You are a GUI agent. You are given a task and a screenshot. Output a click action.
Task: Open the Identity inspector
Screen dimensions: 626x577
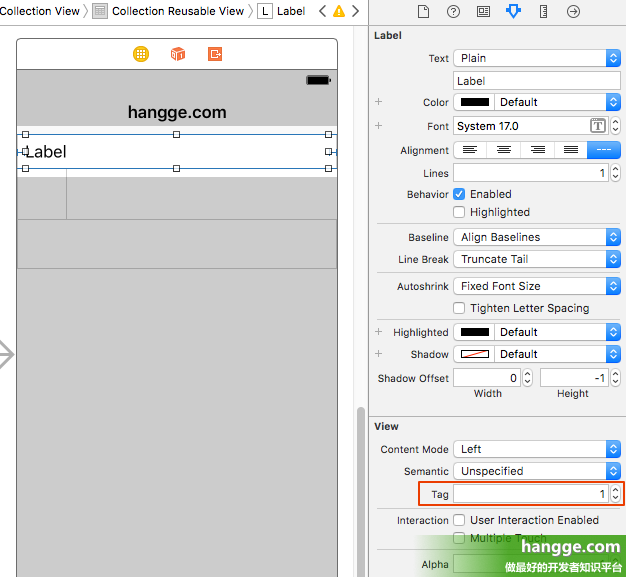[x=483, y=12]
